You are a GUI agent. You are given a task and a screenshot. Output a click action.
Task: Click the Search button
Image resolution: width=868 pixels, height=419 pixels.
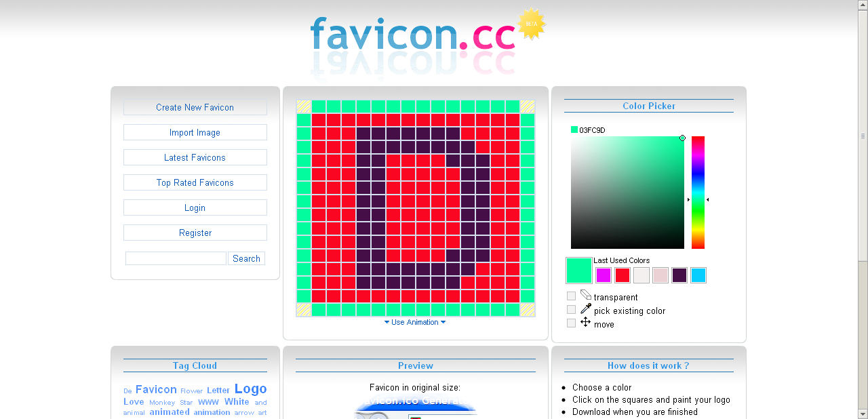pyautogui.click(x=246, y=258)
